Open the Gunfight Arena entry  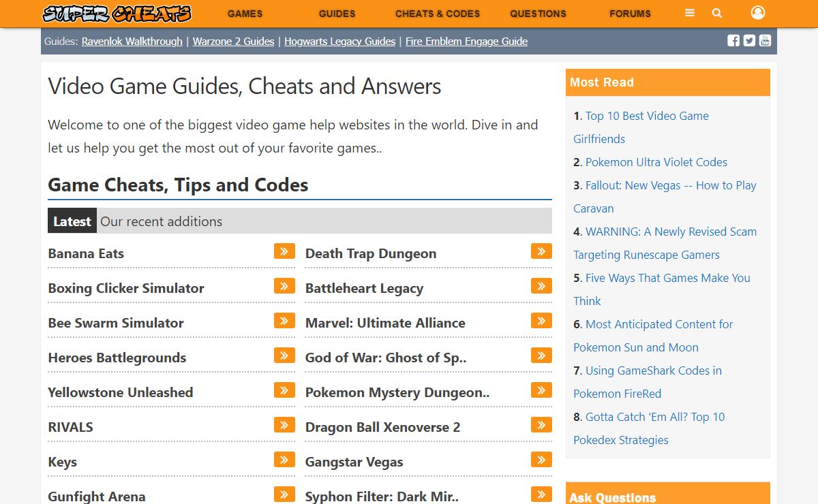pyautogui.click(x=97, y=497)
